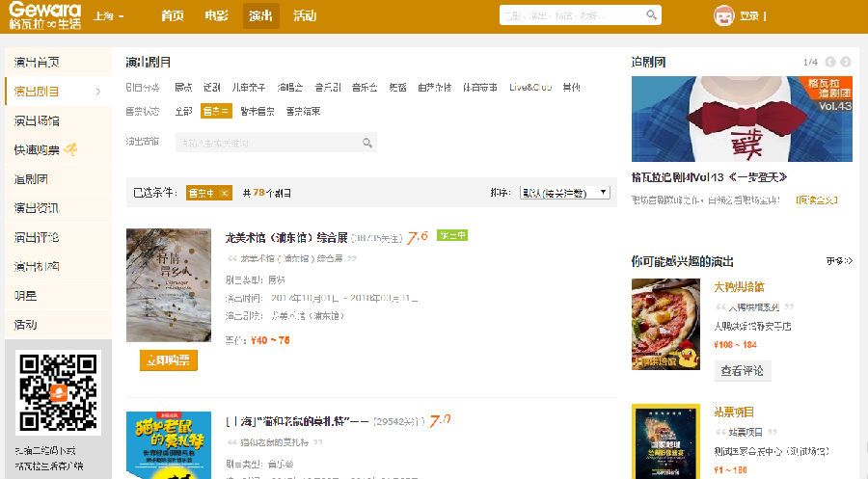This screenshot has height=479, width=868.
Task: Remove the 售票中 selected condition tag
Action: 224,193
